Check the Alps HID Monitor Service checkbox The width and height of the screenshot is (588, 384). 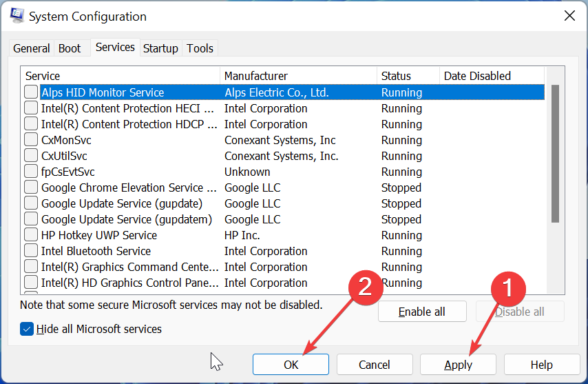coord(32,92)
